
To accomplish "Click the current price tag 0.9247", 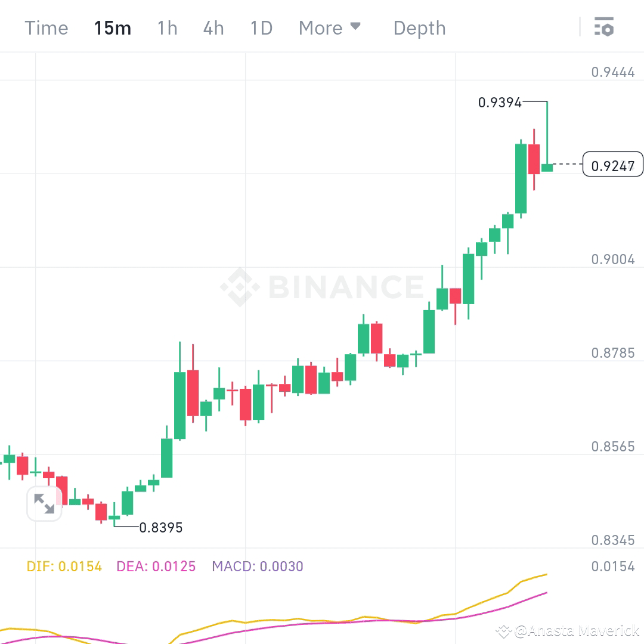I will point(613,165).
